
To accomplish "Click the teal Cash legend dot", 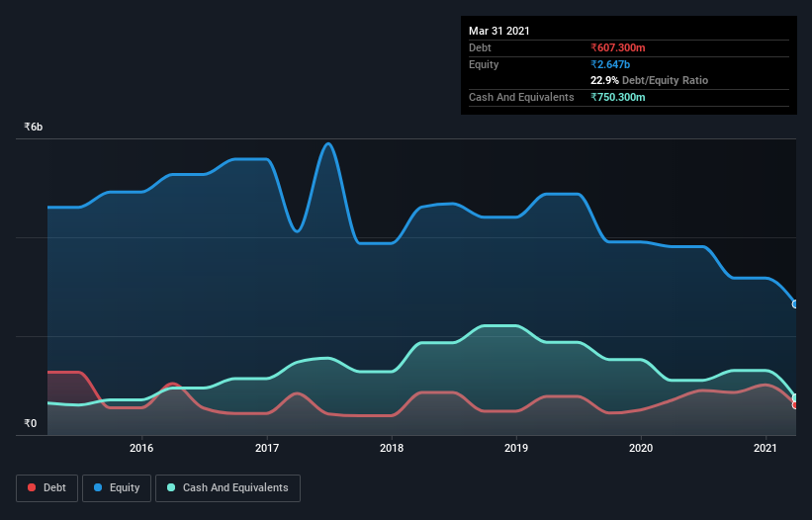I will coord(172,488).
